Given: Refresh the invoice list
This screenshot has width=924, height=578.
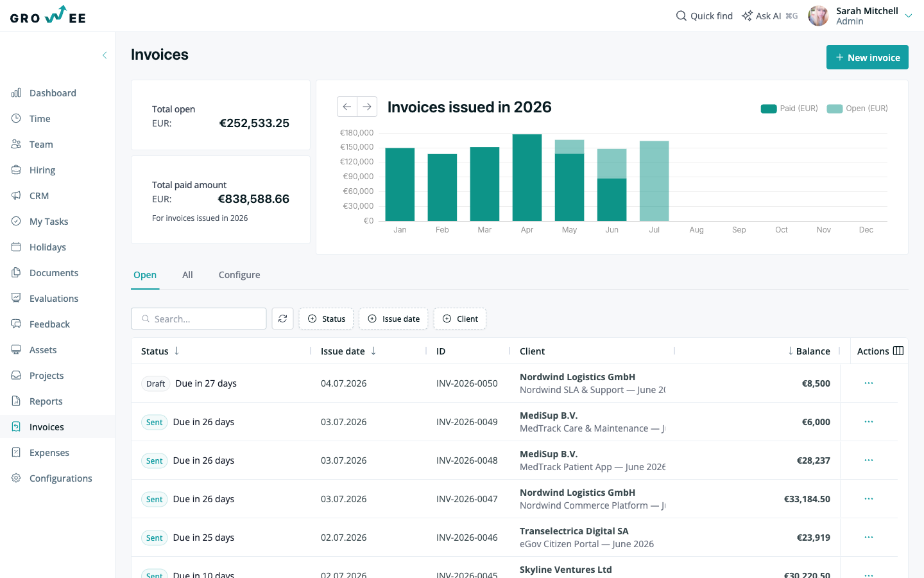Looking at the screenshot, I should click(283, 319).
